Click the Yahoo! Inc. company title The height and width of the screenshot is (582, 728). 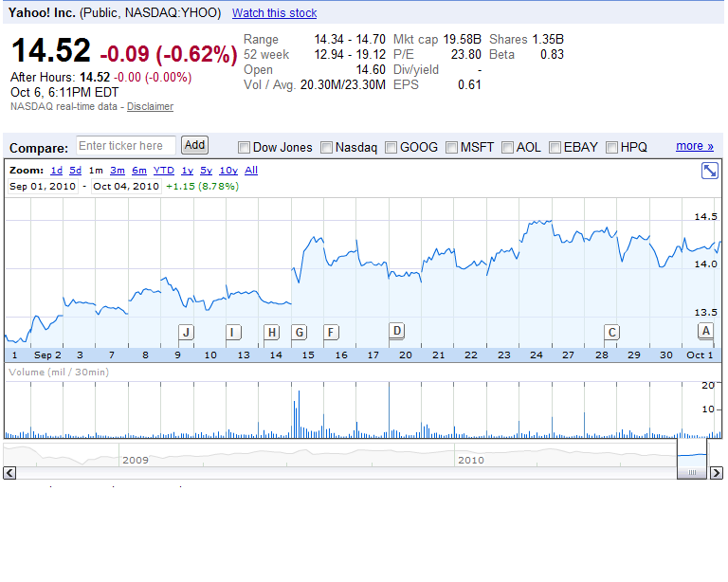pos(42,13)
